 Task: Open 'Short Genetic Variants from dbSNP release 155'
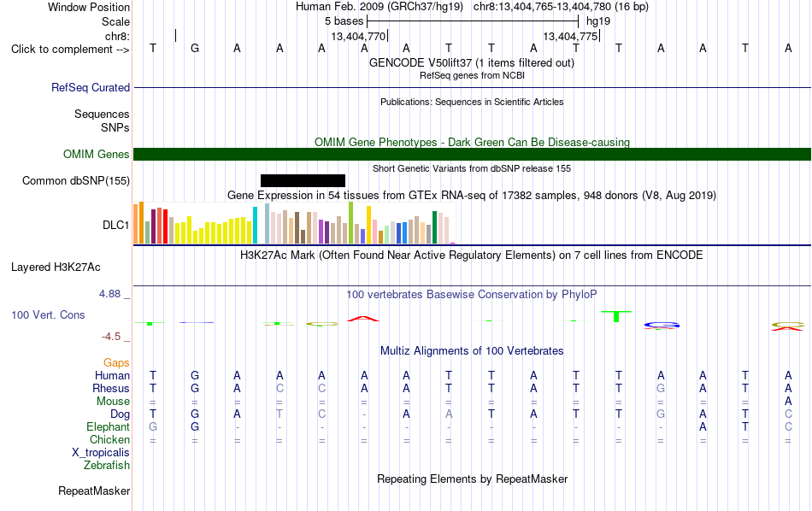pyautogui.click(x=472, y=168)
